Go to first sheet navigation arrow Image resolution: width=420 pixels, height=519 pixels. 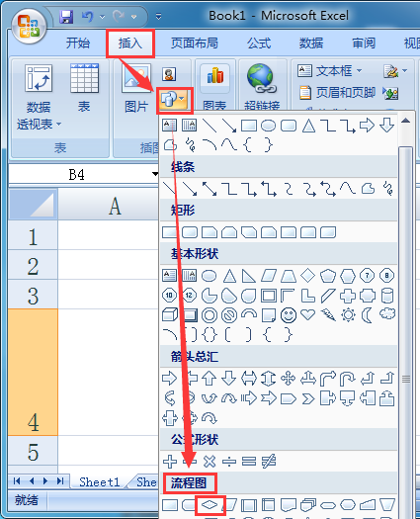click(x=17, y=480)
